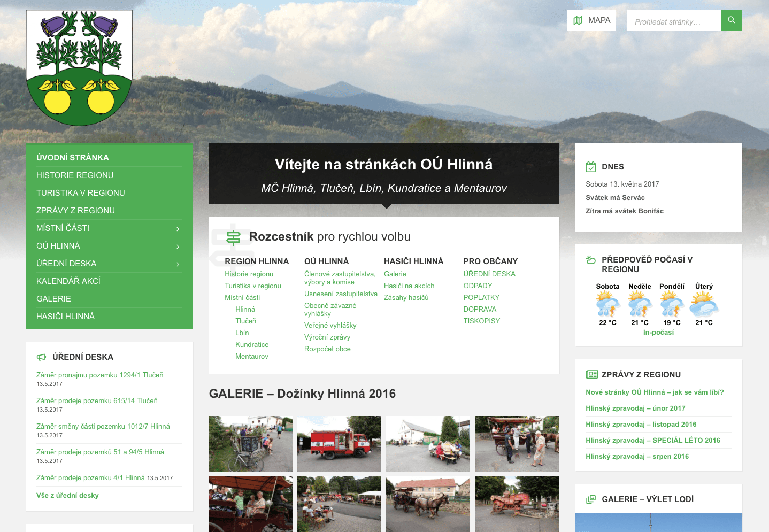This screenshot has width=769, height=532.
Task: Expand the OÚ Hlinná submenu arrow
Action: point(178,246)
